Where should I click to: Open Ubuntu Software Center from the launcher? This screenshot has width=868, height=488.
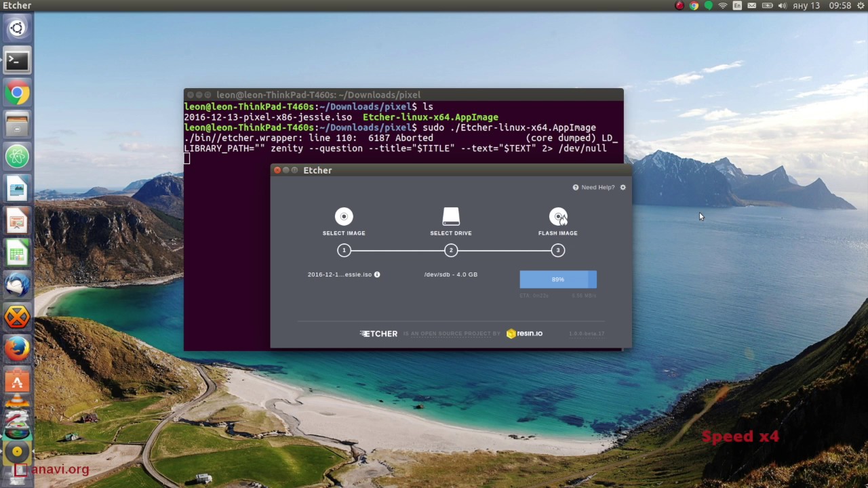pos(17,381)
